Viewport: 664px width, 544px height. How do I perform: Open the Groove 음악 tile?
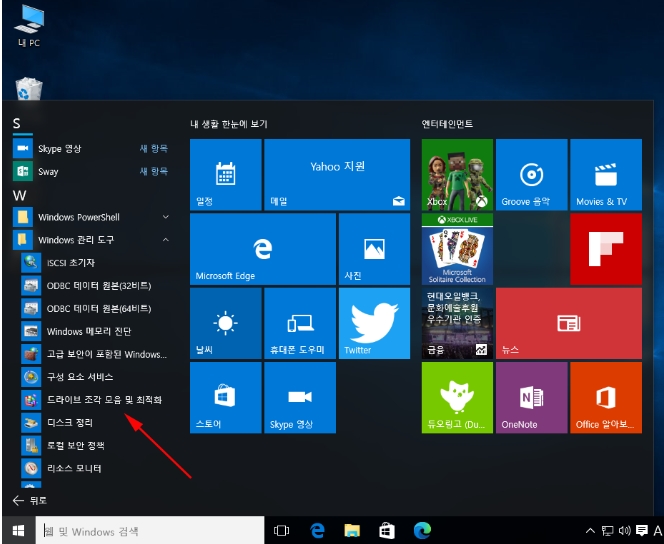[x=531, y=174]
